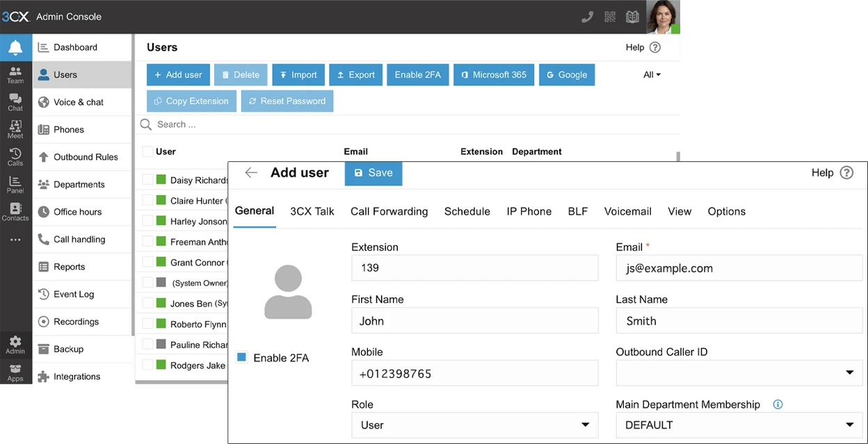Tick the select-all checkbox in User header
The height and width of the screenshot is (444, 868).
pos(147,151)
